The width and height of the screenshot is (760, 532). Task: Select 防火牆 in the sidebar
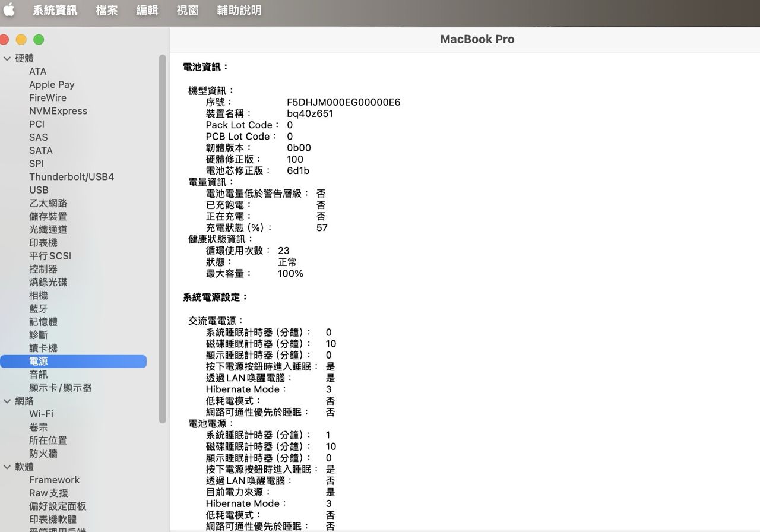[43, 454]
